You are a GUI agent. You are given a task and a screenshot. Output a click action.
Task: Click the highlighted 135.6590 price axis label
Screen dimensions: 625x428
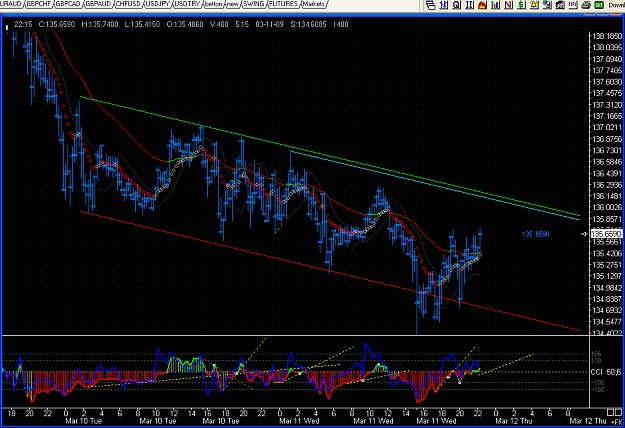pyautogui.click(x=606, y=234)
